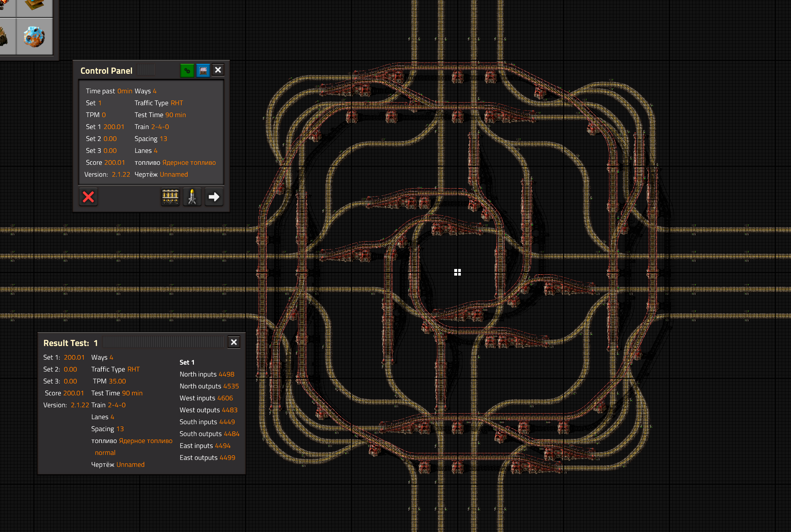
Task: Click the Result Test title bar grip
Action: (x=163, y=342)
